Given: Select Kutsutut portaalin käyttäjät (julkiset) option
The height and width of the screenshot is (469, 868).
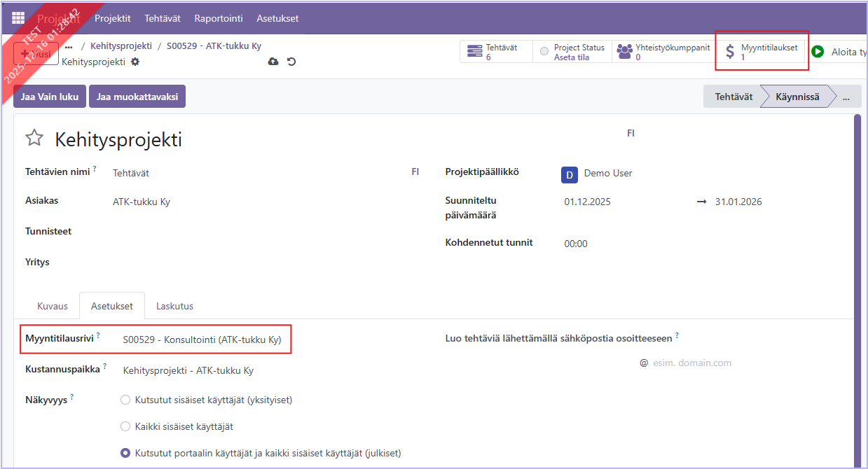Looking at the screenshot, I should pyautogui.click(x=125, y=453).
